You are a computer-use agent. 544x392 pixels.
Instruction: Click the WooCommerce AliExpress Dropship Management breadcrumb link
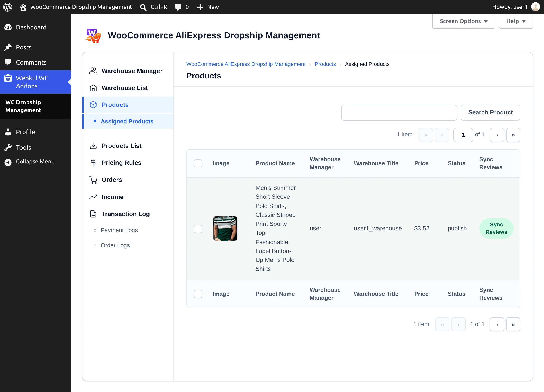pos(246,64)
